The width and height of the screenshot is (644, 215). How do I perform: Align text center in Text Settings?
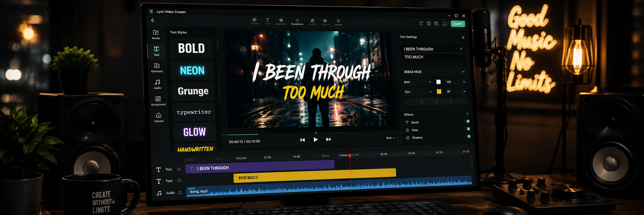pos(436,102)
